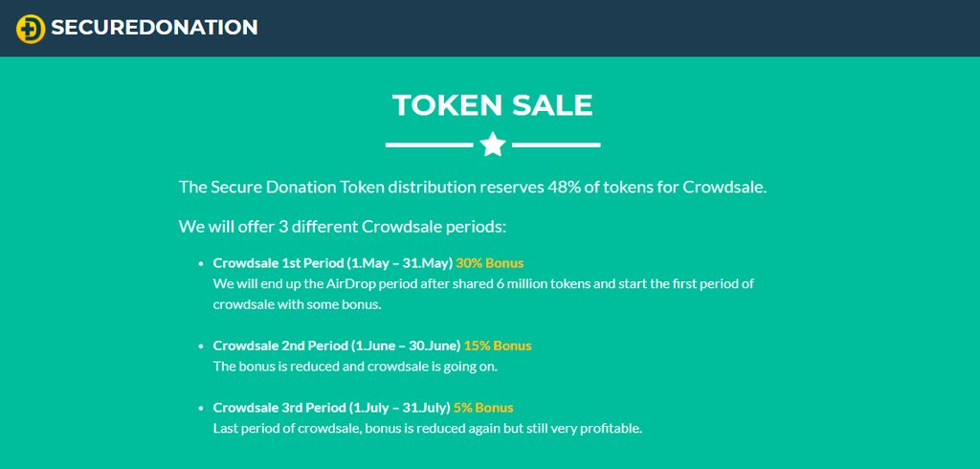The width and height of the screenshot is (980, 469).
Task: Select the Crowdsale 1st Period title
Action: click(332, 262)
